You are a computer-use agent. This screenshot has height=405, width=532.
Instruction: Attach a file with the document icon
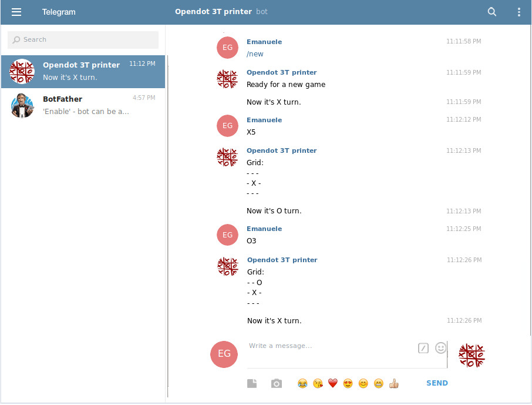point(252,384)
